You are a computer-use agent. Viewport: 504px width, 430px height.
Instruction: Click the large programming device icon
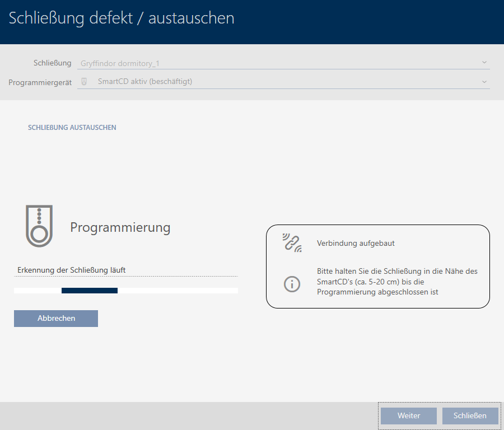(x=39, y=226)
